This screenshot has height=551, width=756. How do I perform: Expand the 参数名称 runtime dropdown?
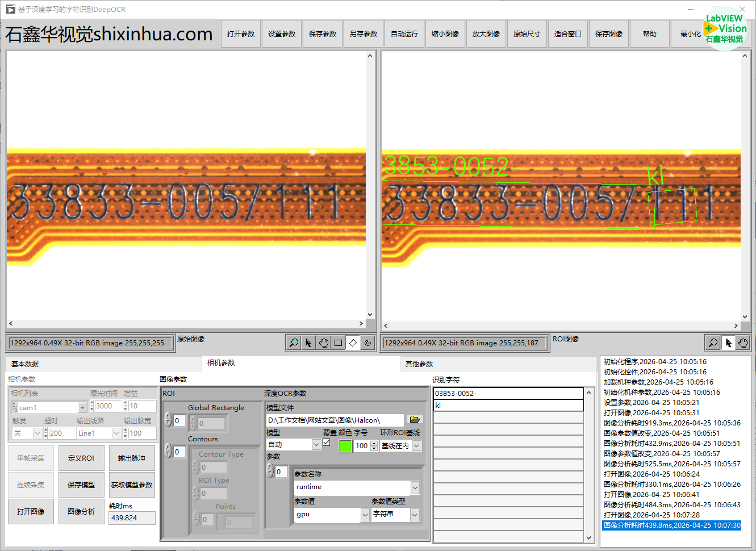(x=415, y=487)
